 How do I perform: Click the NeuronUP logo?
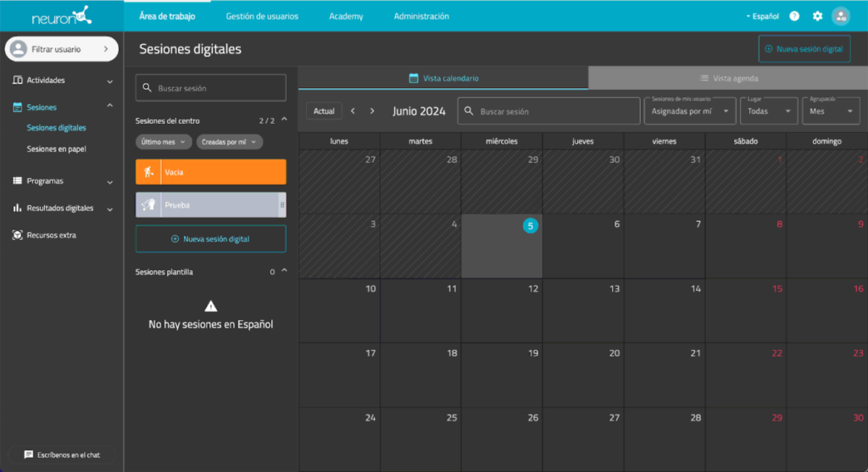(x=61, y=17)
